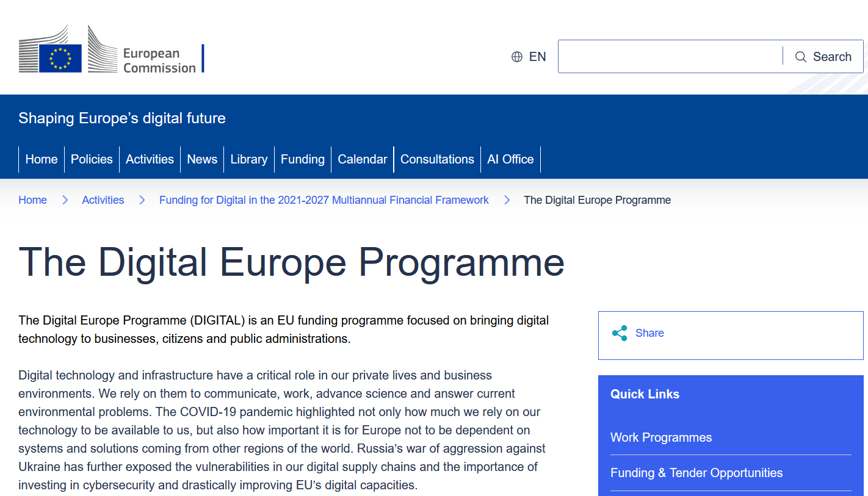Click the Home breadcrumb link
Screen dimensions: 868x496
coord(33,200)
